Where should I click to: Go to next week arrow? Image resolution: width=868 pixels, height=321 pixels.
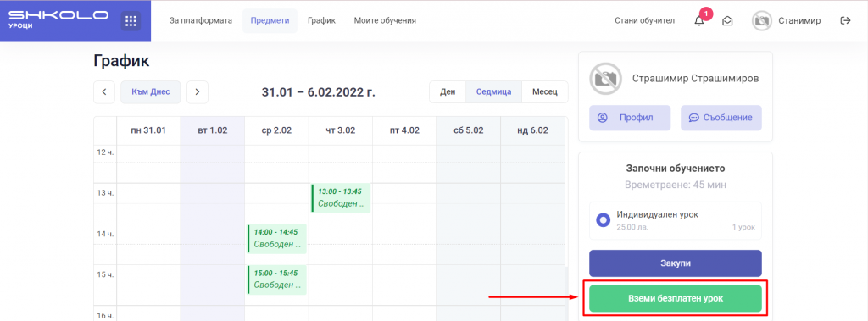(x=197, y=91)
